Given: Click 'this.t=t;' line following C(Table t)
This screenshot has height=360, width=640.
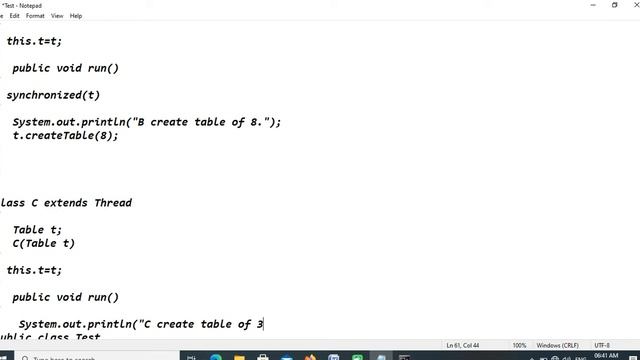Looking at the screenshot, I should click(34, 270).
